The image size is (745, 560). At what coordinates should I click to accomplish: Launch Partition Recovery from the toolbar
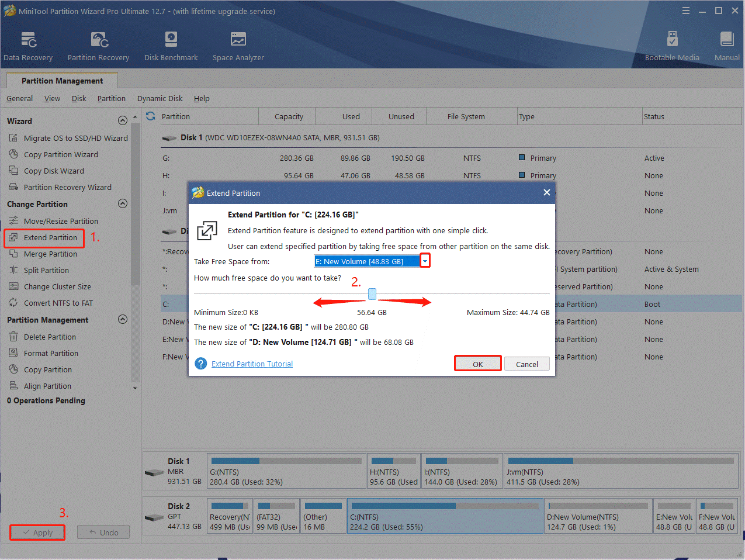click(x=98, y=47)
